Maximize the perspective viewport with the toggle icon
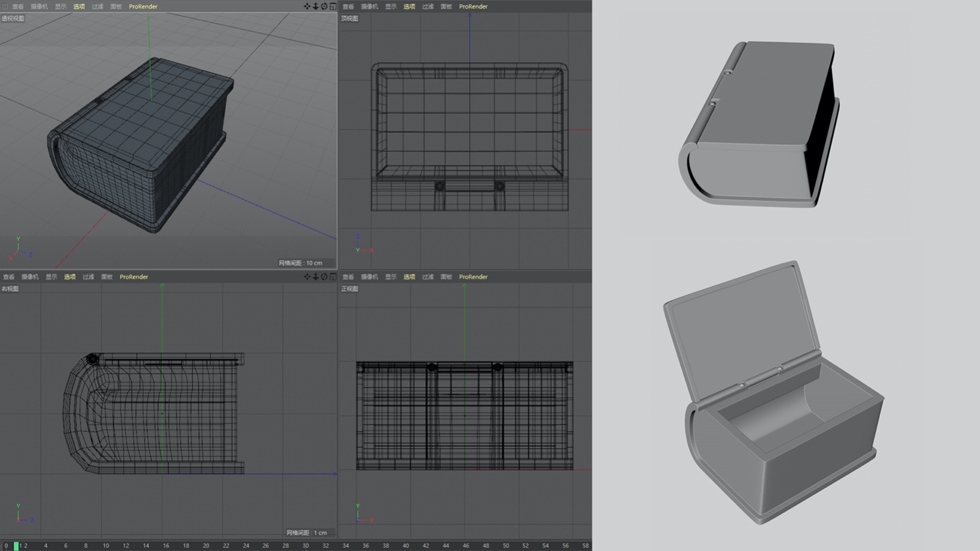 [x=333, y=6]
